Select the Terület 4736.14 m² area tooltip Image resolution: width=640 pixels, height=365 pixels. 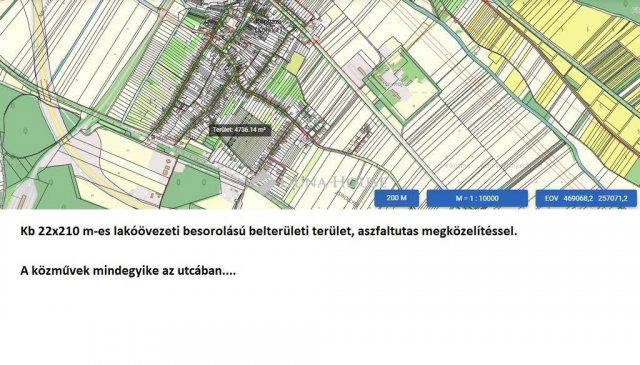tap(240, 130)
